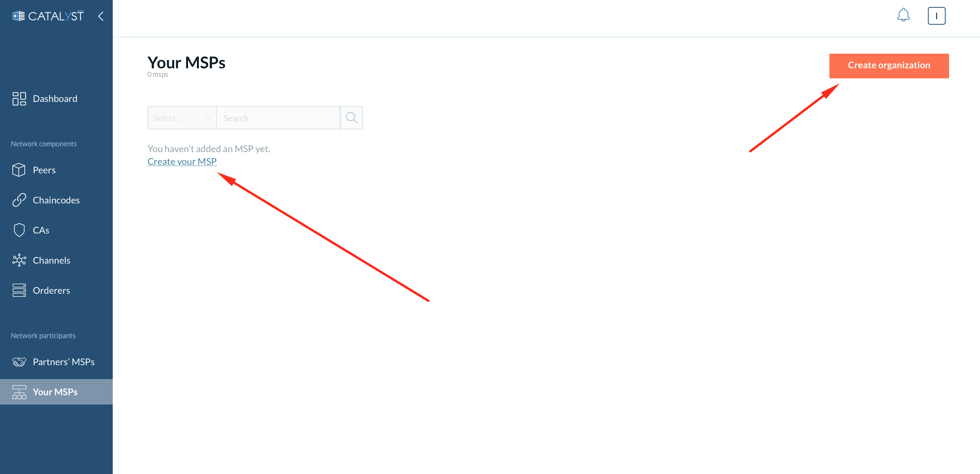Click the Create your MSP link

click(x=181, y=161)
